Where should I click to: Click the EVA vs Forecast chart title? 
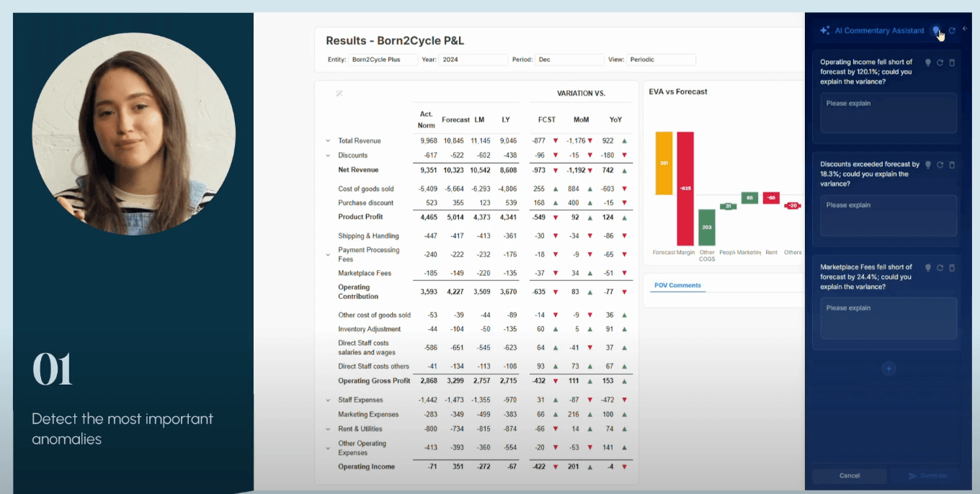coord(678,91)
